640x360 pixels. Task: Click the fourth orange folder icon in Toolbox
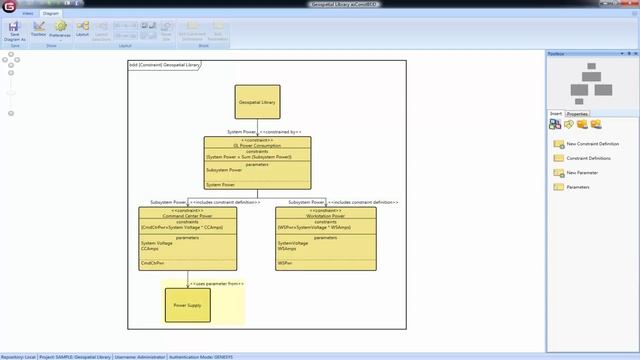596,124
